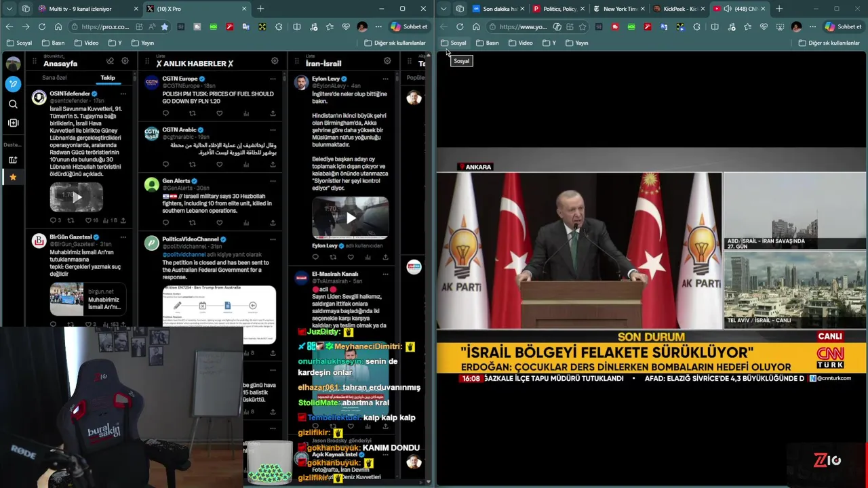
Task: Play the Eylon Levy post video
Action: 351,218
